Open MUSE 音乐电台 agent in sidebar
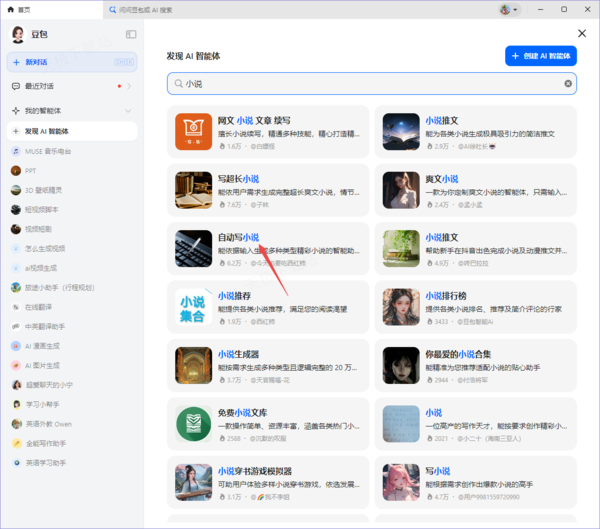600x529 pixels. 47,150
